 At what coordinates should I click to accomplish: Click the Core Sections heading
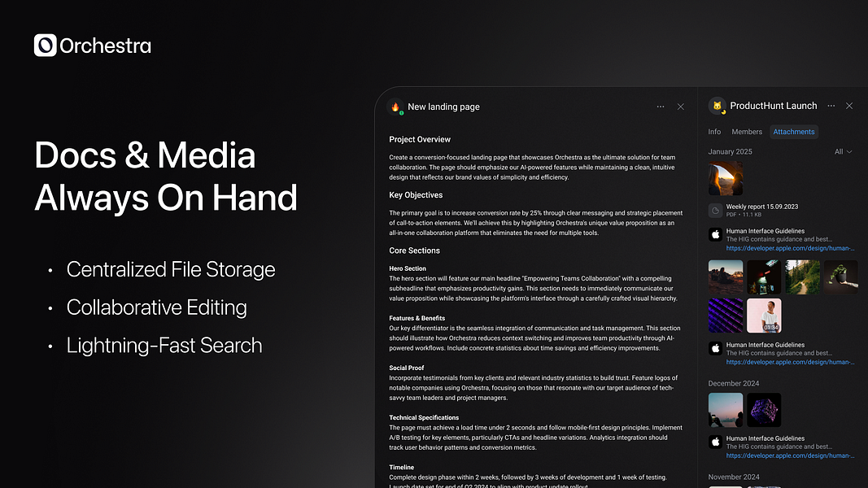(x=414, y=251)
